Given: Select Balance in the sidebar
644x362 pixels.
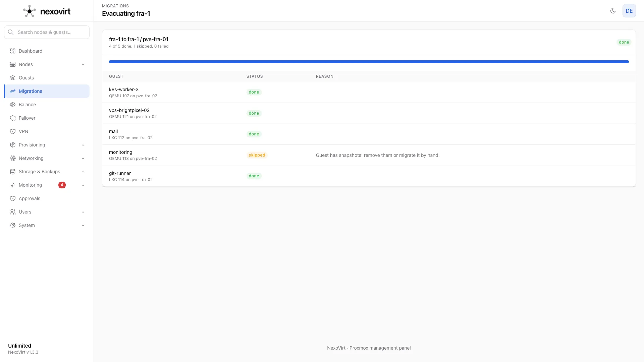Looking at the screenshot, I should pyautogui.click(x=47, y=105).
